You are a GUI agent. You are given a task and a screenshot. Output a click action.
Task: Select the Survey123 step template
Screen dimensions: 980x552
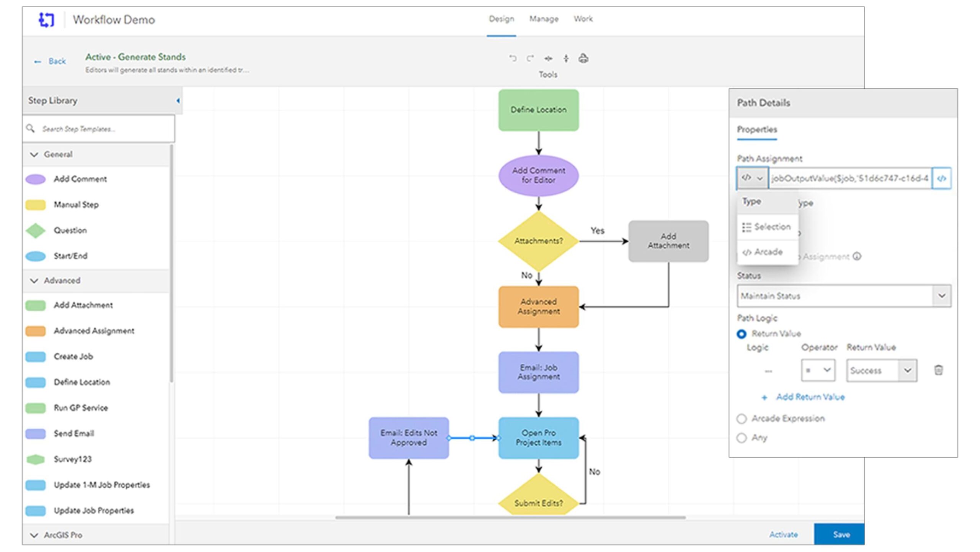click(73, 459)
